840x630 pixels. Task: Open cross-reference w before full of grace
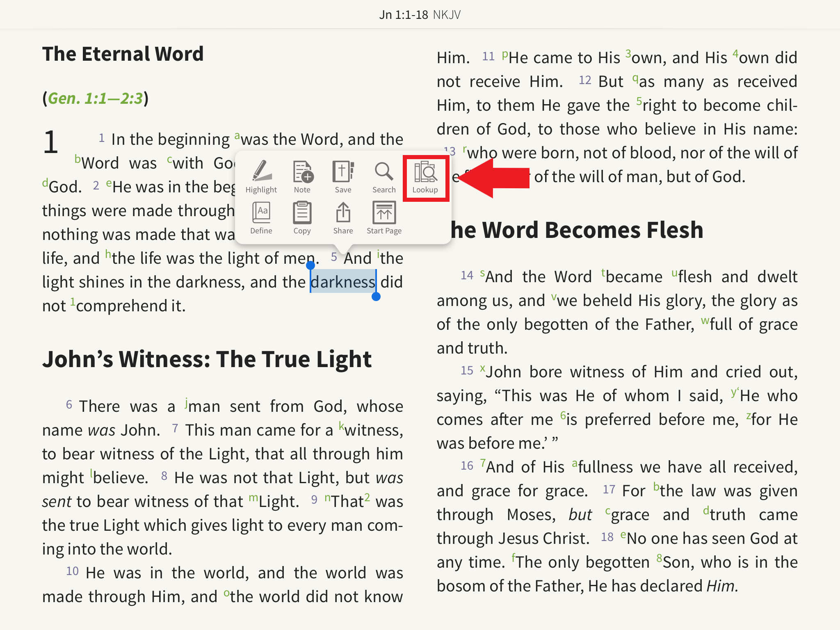tap(705, 321)
